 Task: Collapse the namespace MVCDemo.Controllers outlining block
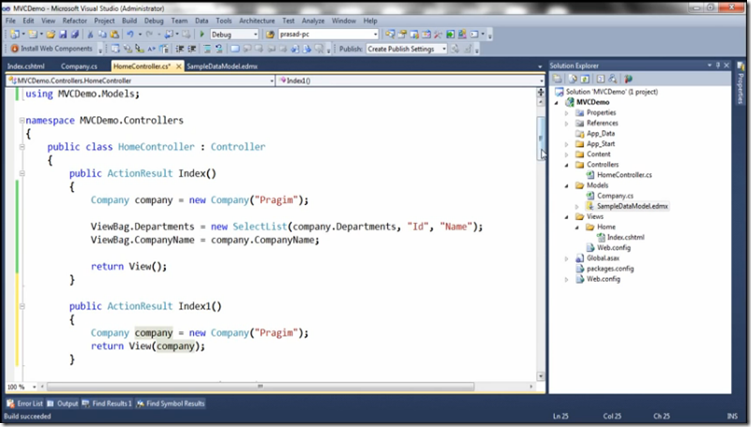point(22,120)
